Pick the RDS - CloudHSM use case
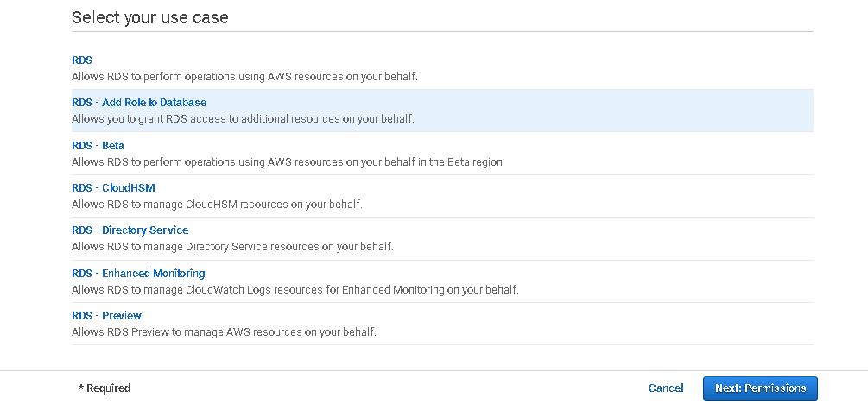The height and width of the screenshot is (404, 868). [x=113, y=188]
